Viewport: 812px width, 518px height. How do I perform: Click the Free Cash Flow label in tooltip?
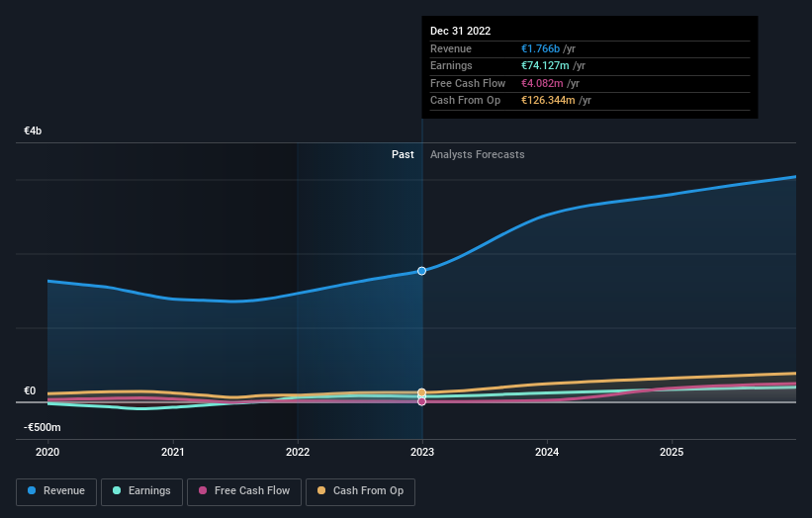[x=468, y=83]
